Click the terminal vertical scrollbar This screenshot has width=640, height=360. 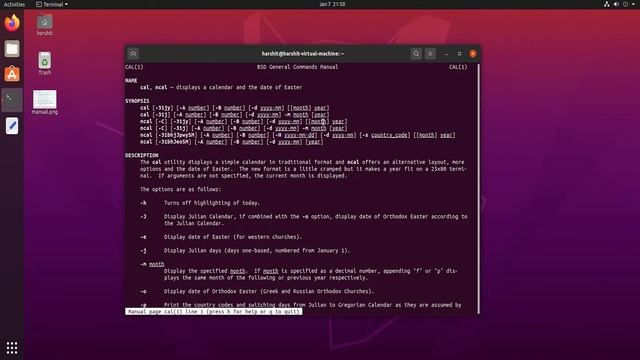click(x=478, y=188)
